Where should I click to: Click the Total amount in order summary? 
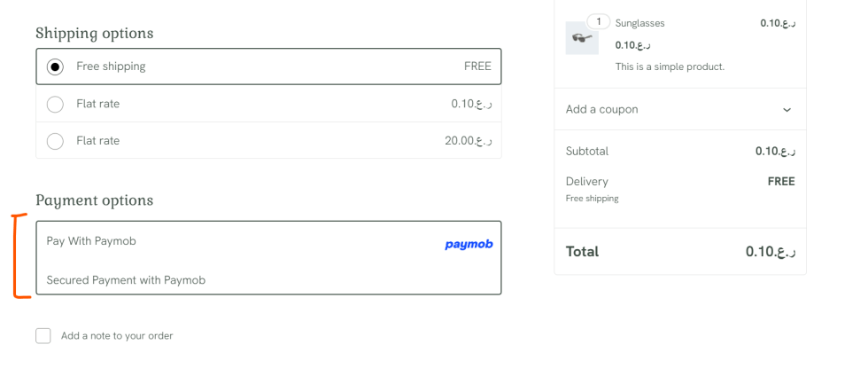(x=770, y=251)
